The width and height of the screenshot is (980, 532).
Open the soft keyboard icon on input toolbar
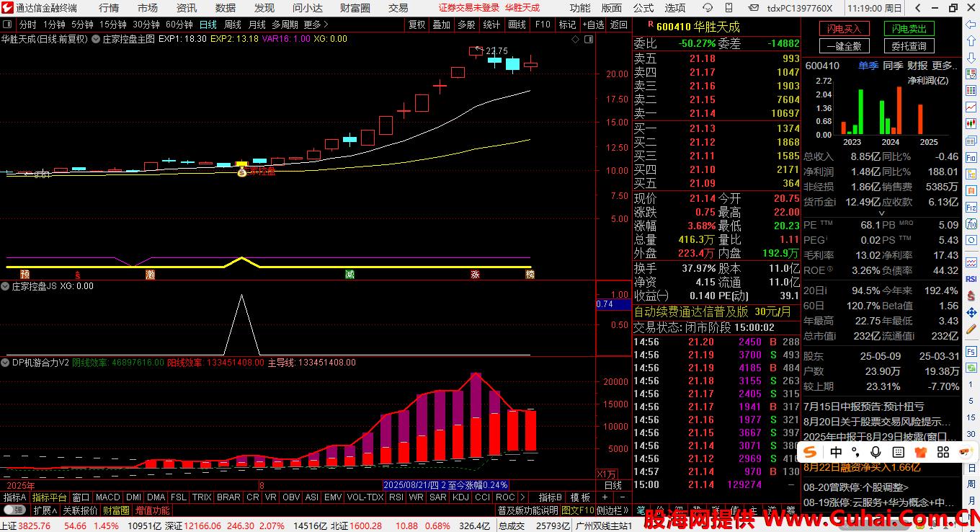tap(898, 452)
